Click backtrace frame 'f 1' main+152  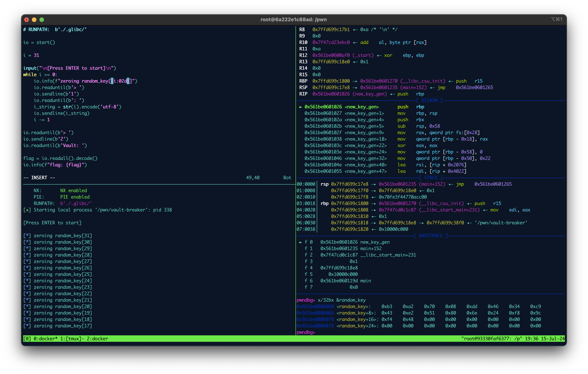click(x=343, y=249)
